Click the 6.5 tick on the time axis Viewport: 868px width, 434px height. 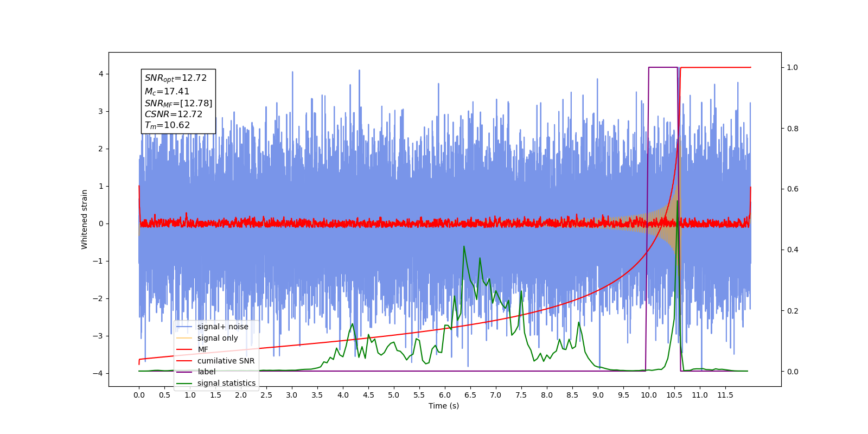click(x=470, y=395)
